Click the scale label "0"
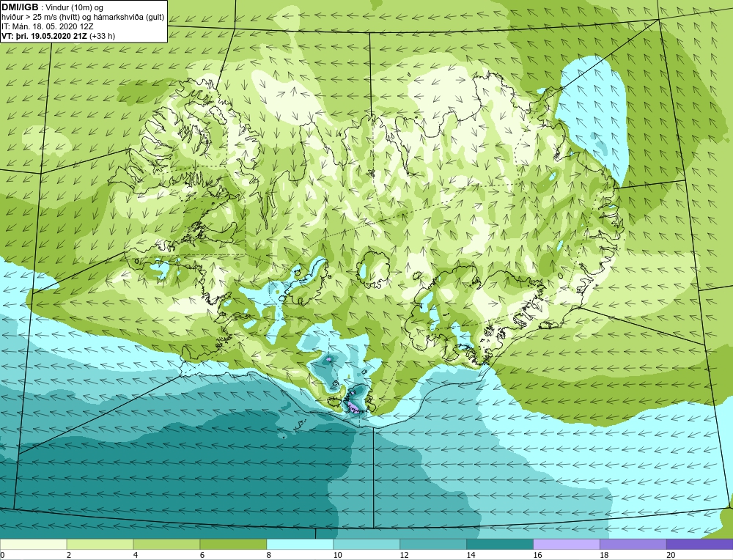The image size is (733, 560). point(2,555)
